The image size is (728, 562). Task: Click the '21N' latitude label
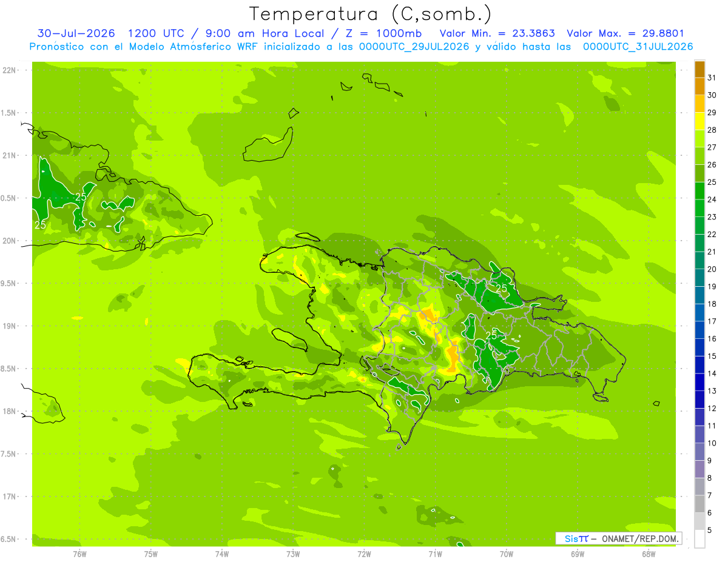click(10, 156)
